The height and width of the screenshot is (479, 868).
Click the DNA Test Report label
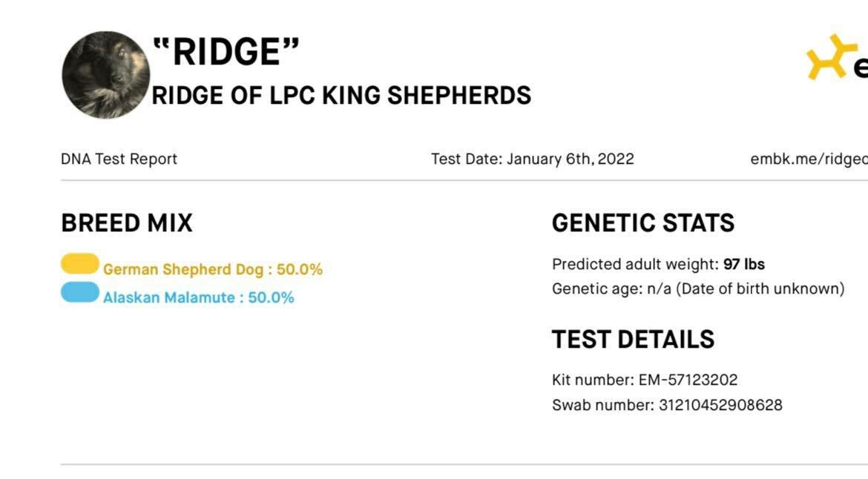[119, 159]
